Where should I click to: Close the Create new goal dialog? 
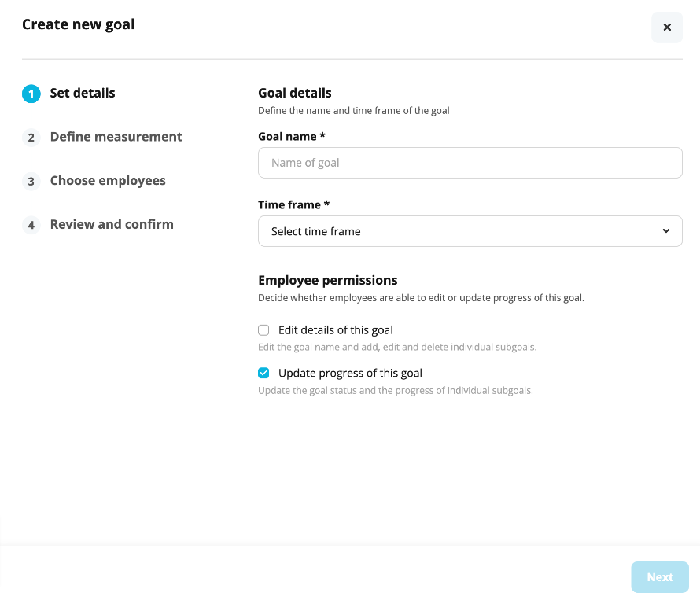(x=666, y=28)
